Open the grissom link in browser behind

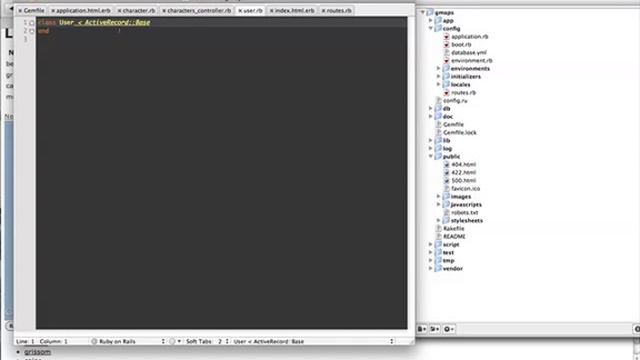[x=38, y=352]
